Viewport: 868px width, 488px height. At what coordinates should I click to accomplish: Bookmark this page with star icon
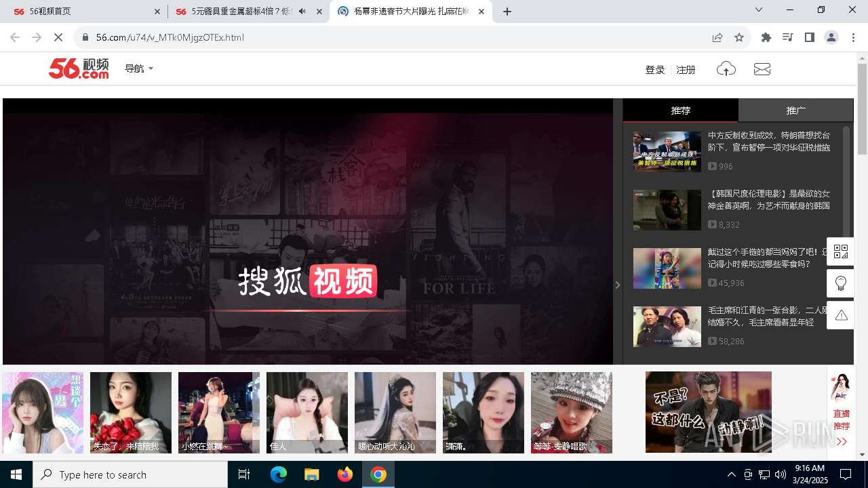pos(739,37)
